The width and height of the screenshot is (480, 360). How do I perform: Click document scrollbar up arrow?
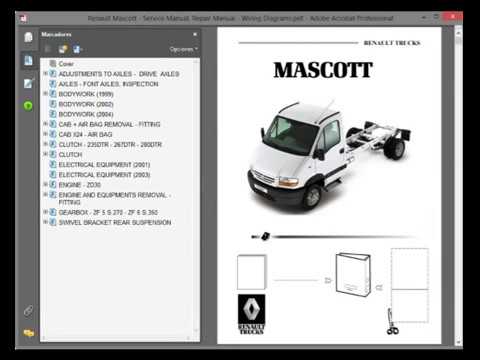(458, 33)
